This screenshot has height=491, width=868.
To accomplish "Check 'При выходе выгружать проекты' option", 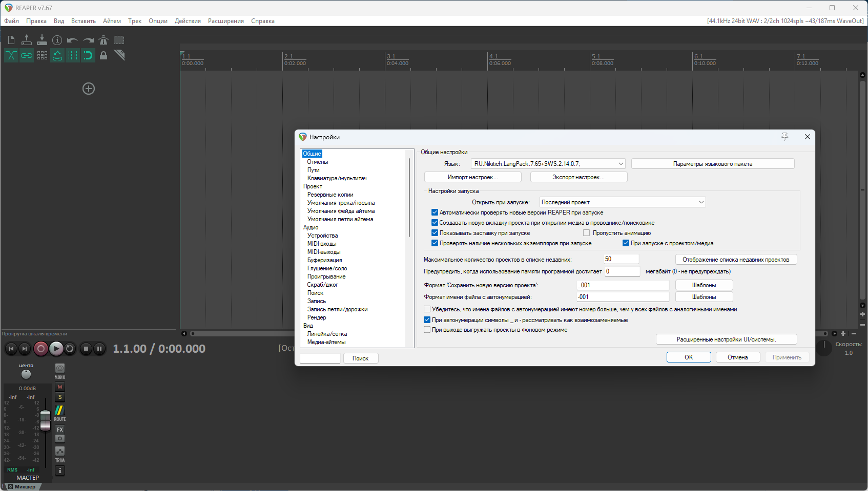I will (427, 330).
